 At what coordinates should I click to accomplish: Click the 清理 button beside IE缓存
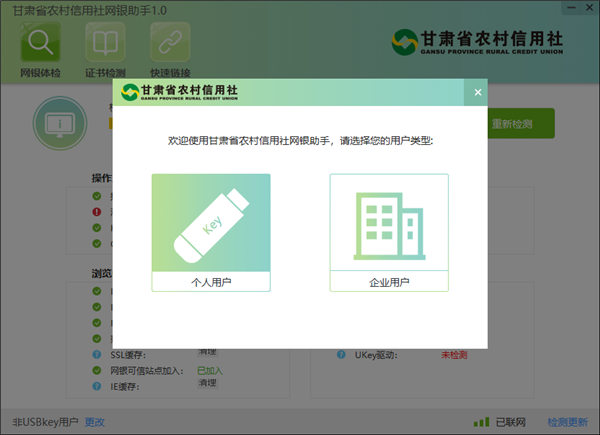coord(208,383)
